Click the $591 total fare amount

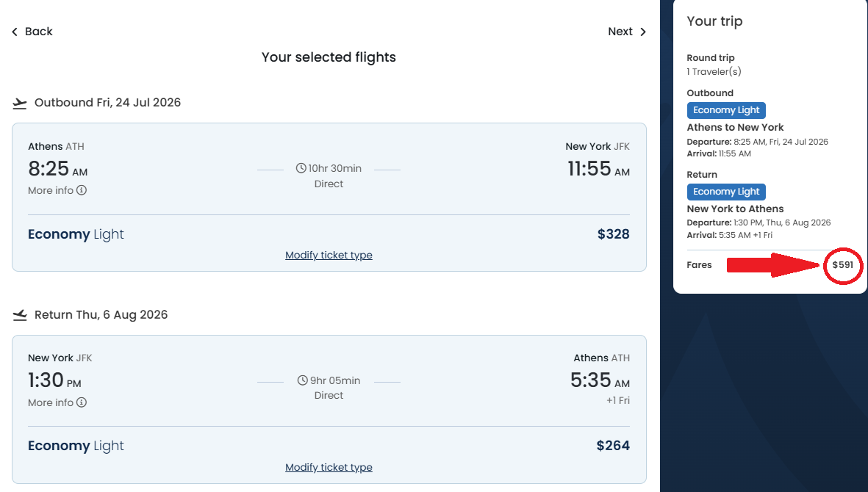coord(843,265)
